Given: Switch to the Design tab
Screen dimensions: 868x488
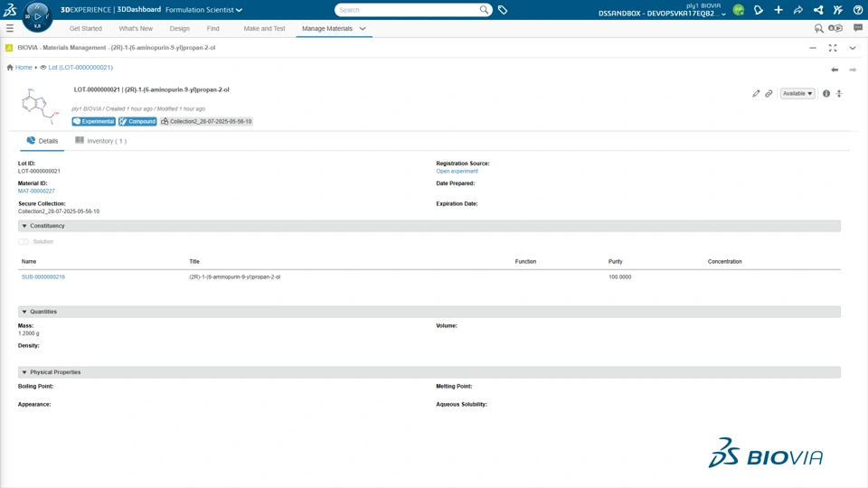Looking at the screenshot, I should 179,29.
